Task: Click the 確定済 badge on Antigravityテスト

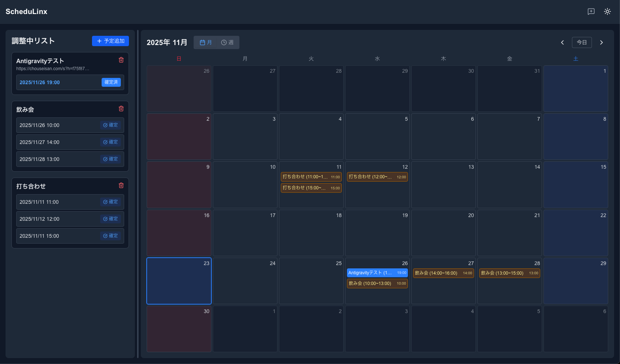Action: 111,82
